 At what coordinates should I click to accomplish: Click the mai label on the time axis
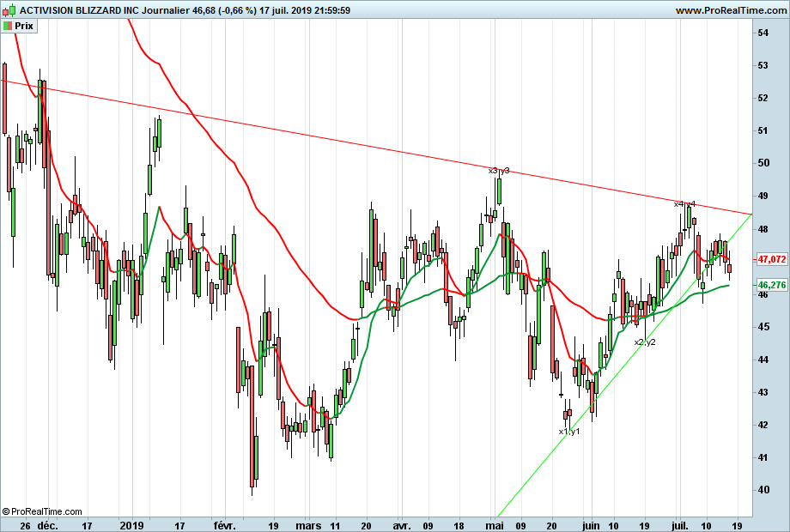(495, 526)
